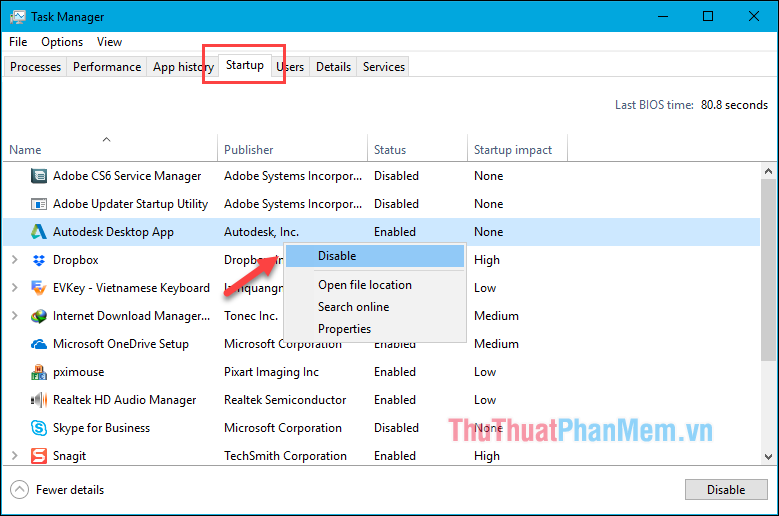Sort by the Status column header
This screenshot has width=779, height=516.
[417, 149]
